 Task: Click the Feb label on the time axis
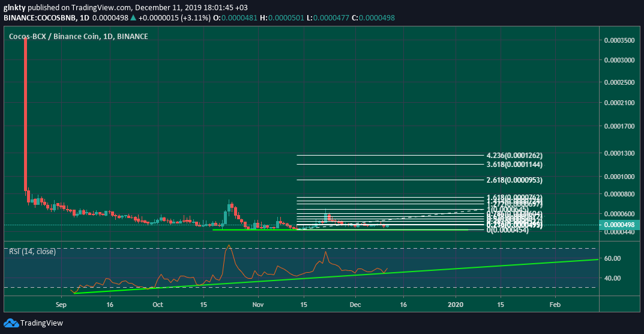555,305
